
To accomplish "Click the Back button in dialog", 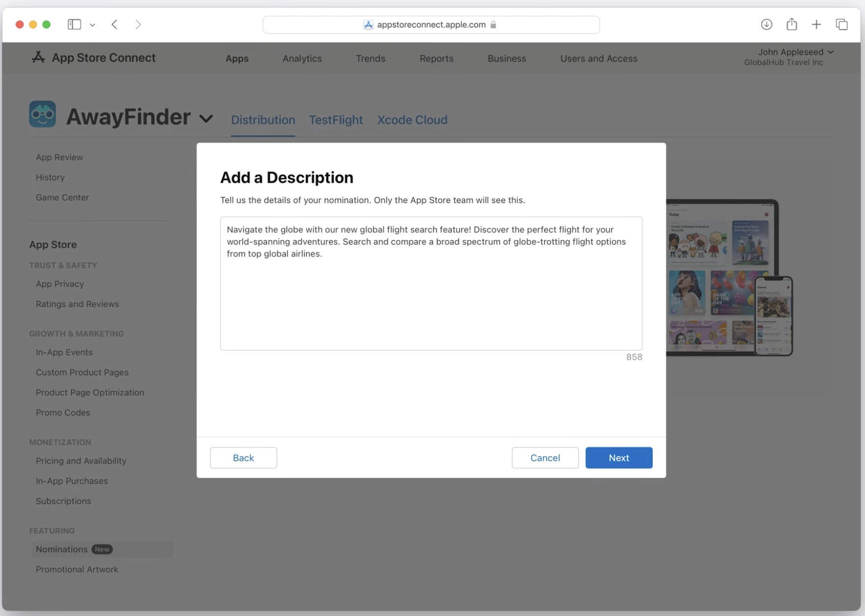I will [x=243, y=458].
